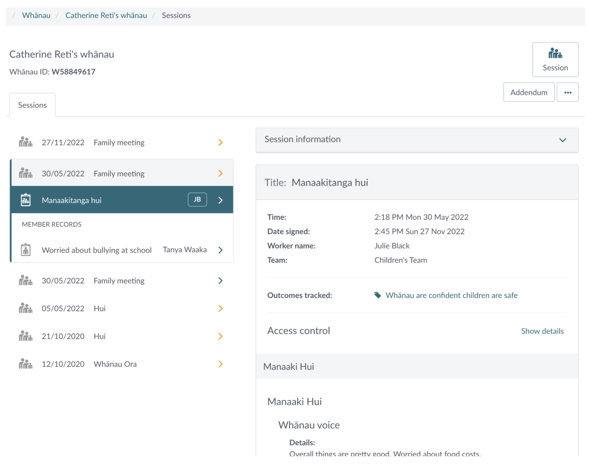Screen dimensions: 591x466
Task: Expand the blue-chevron 30/05/2022 Family meeting
Action: [x=220, y=281]
